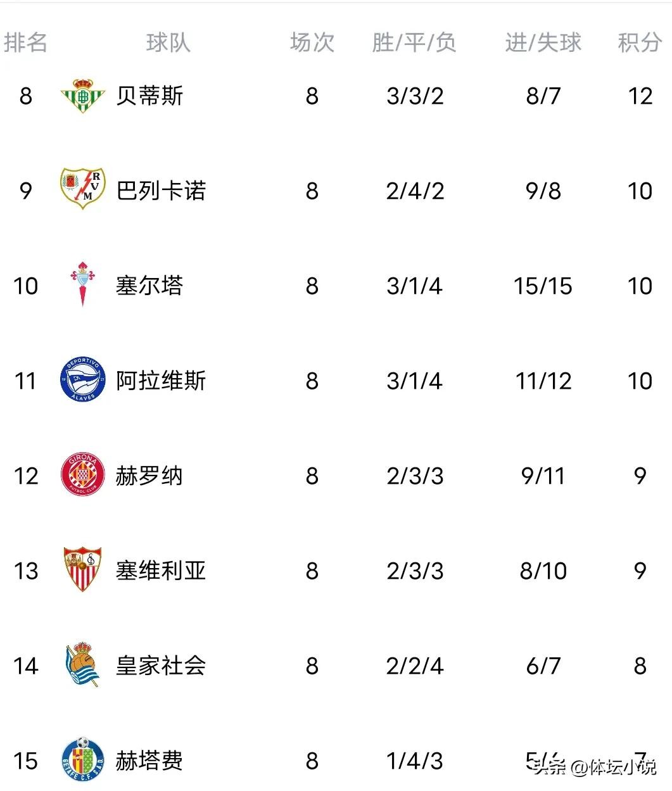Click the Real Betis club crest

click(x=82, y=96)
